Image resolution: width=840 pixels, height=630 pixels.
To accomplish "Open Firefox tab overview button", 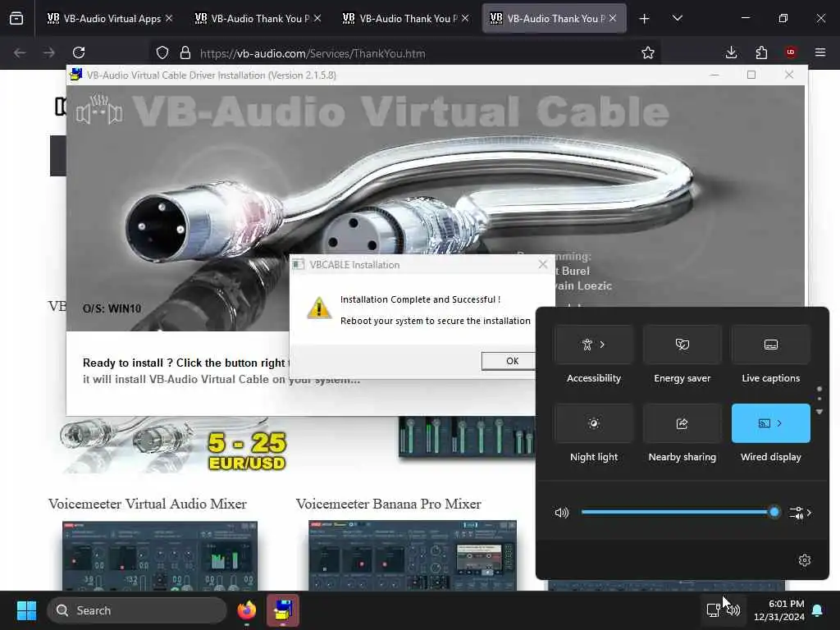I will point(16,19).
